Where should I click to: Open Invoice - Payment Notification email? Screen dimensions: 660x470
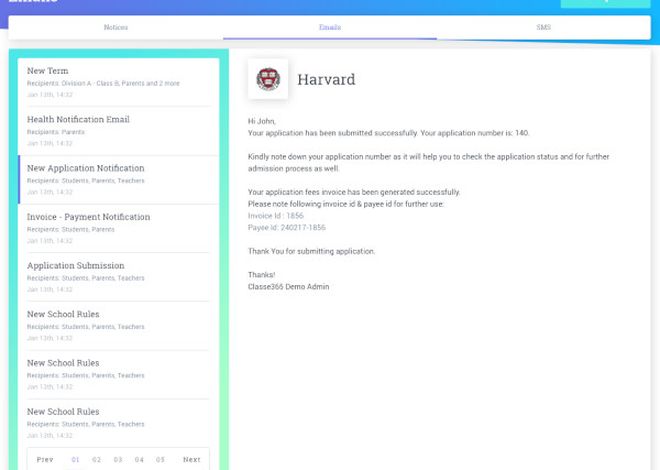118,228
